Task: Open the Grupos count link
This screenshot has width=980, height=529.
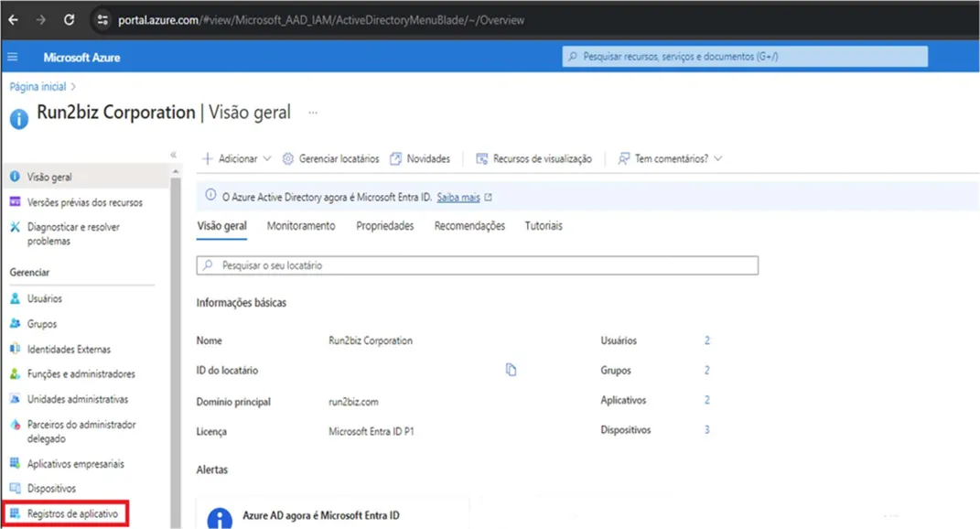Action: 707,370
